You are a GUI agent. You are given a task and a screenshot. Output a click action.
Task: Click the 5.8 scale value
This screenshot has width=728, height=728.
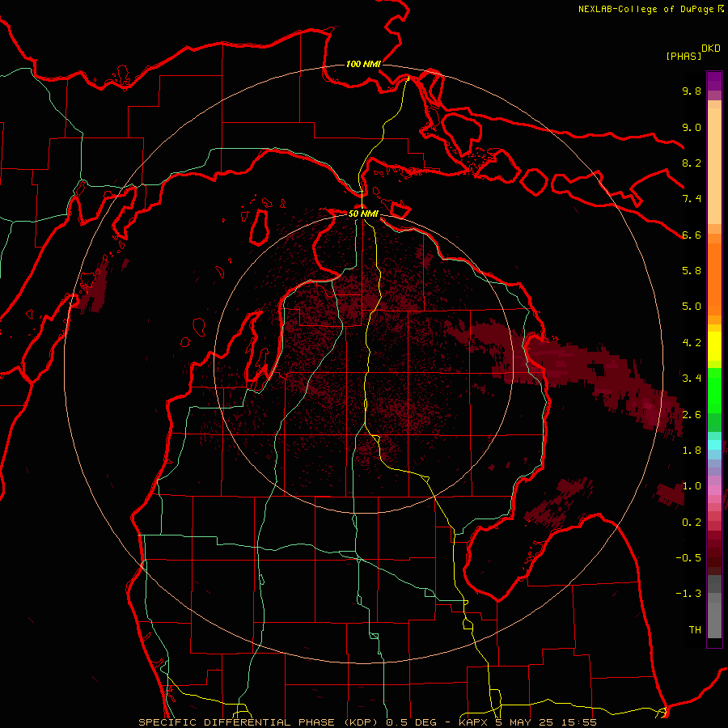(x=692, y=271)
